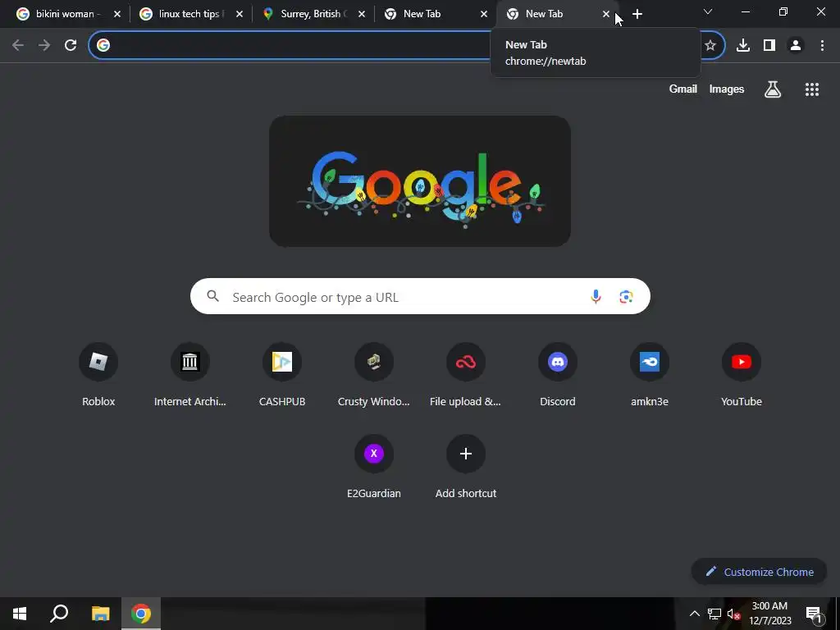This screenshot has width=840, height=630.
Task: Open the muted volume tray icon
Action: [x=734, y=614]
